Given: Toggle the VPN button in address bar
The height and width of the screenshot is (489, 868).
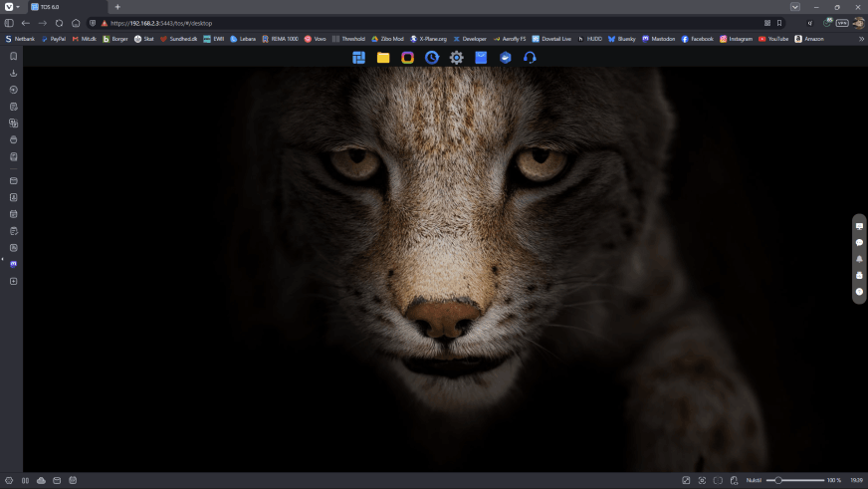Looking at the screenshot, I should click(x=842, y=23).
